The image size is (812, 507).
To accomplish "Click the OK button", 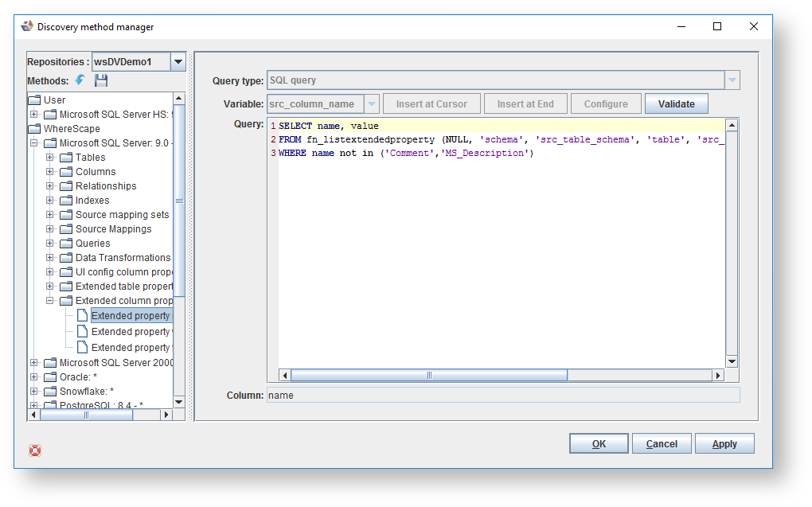I will click(599, 444).
